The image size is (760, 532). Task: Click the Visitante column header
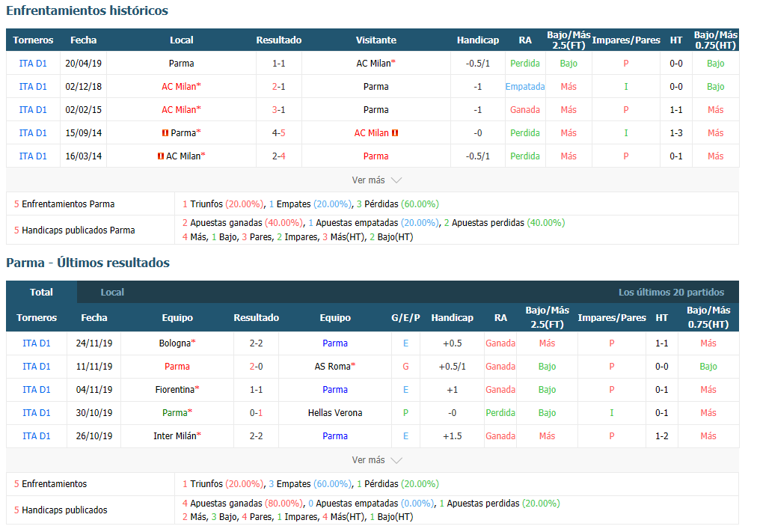(376, 40)
